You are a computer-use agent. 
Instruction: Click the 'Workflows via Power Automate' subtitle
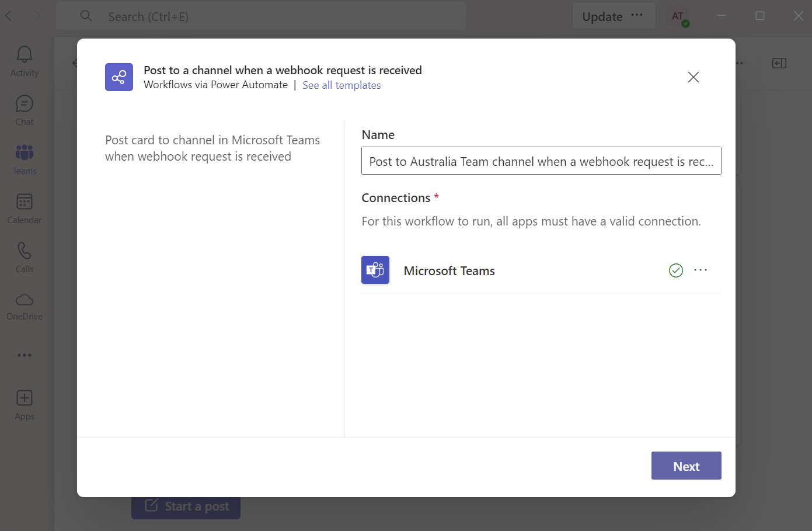[x=215, y=85]
